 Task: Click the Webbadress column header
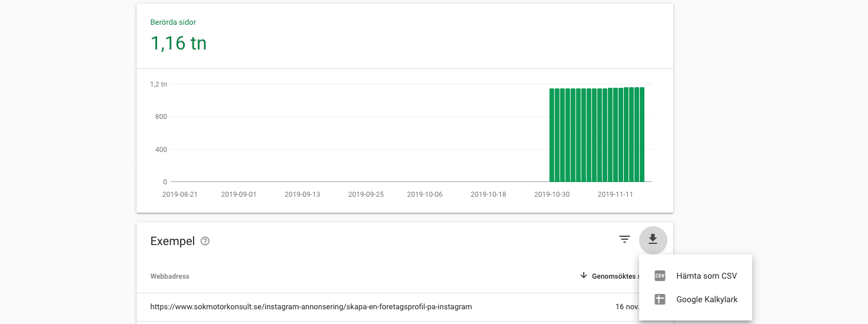pyautogui.click(x=169, y=276)
